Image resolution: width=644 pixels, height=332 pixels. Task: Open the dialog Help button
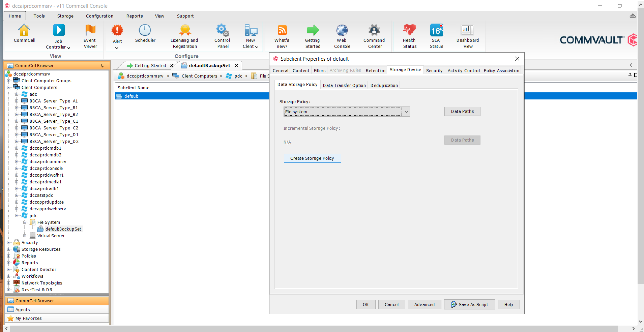tap(508, 304)
